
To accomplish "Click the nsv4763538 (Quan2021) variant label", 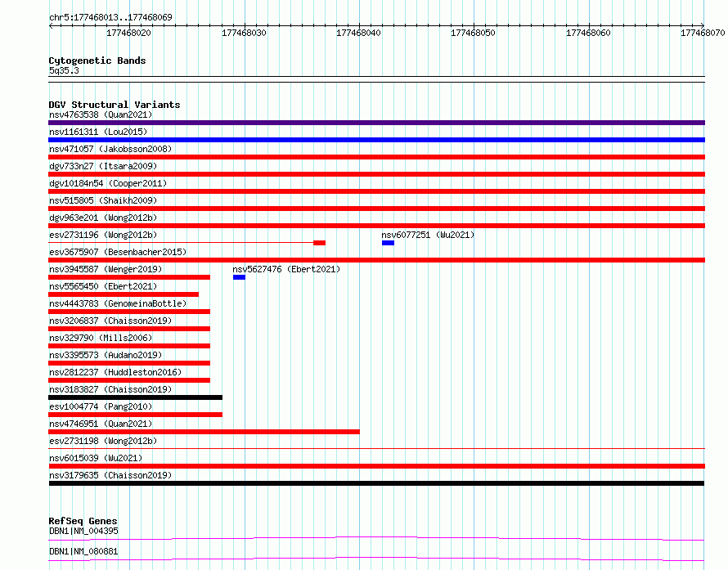I will (101, 114).
